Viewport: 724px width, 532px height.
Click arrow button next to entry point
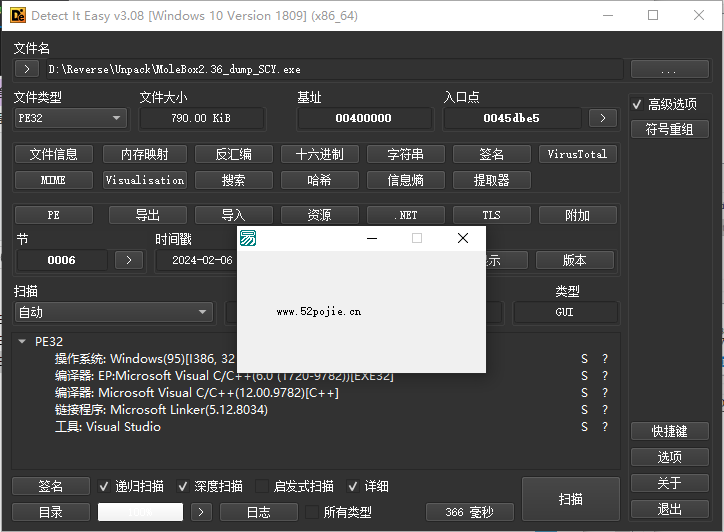pyautogui.click(x=603, y=118)
